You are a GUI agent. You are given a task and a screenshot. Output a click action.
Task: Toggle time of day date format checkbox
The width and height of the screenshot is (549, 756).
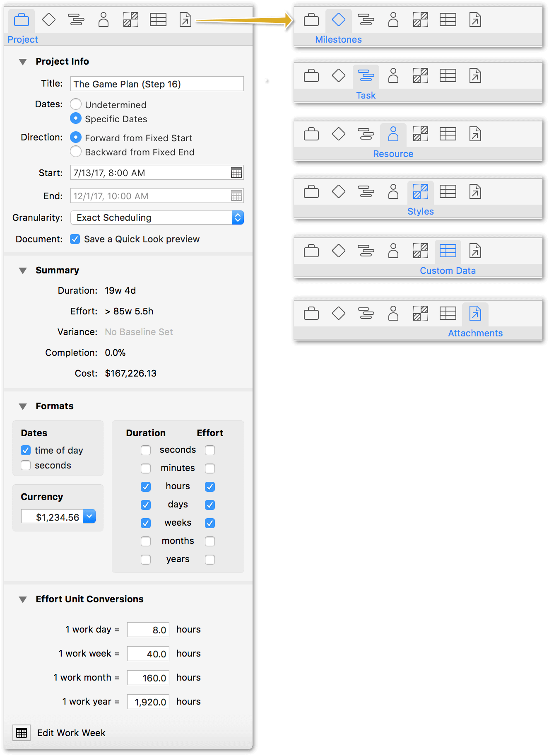[x=26, y=450]
